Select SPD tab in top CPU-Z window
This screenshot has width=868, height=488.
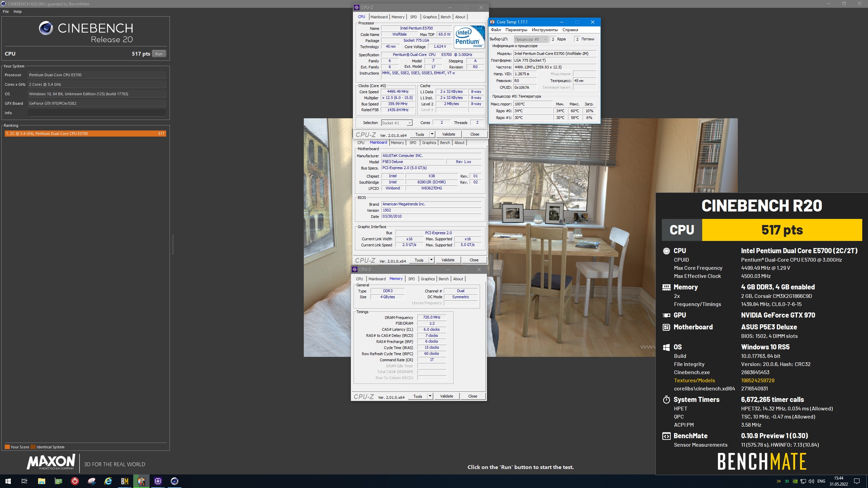[414, 17]
